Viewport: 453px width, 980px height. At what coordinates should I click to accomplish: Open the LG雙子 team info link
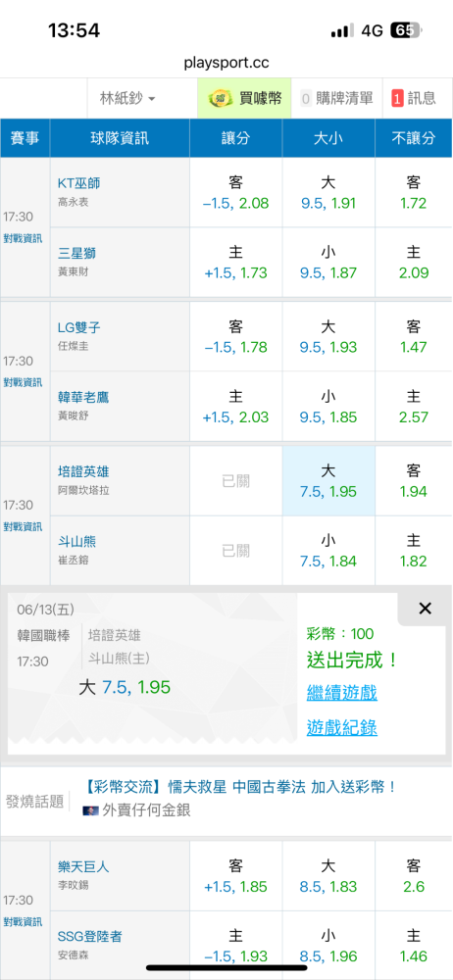(x=78, y=327)
